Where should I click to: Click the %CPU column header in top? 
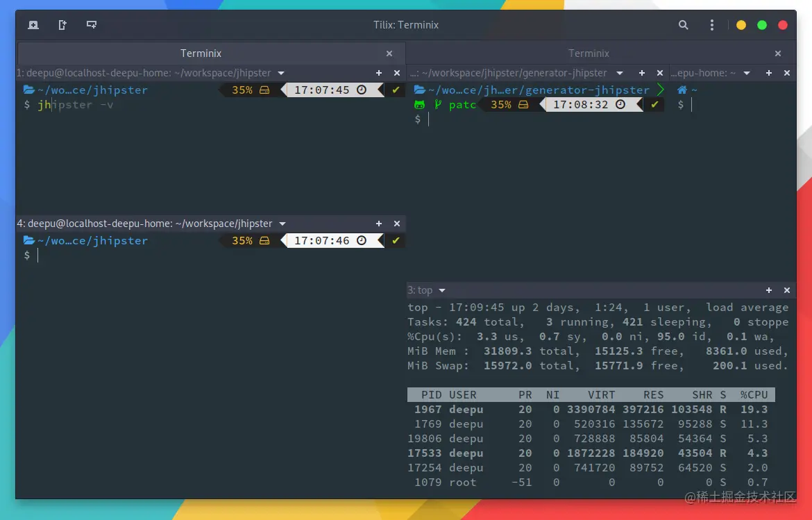pos(754,394)
